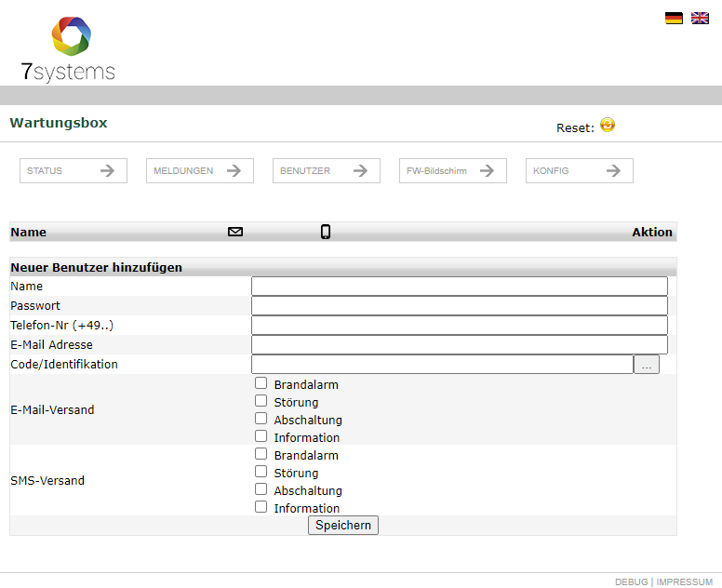
Task: Click the Speichern button
Action: 343,525
